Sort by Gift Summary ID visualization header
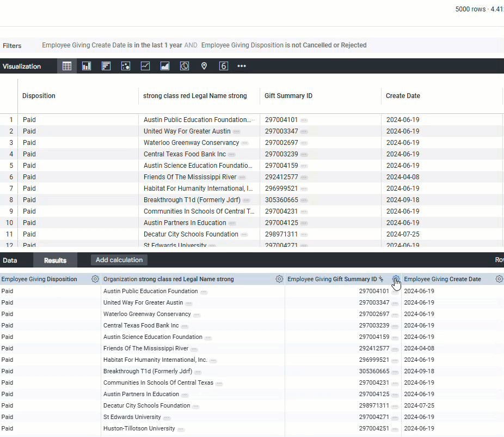 pos(288,96)
